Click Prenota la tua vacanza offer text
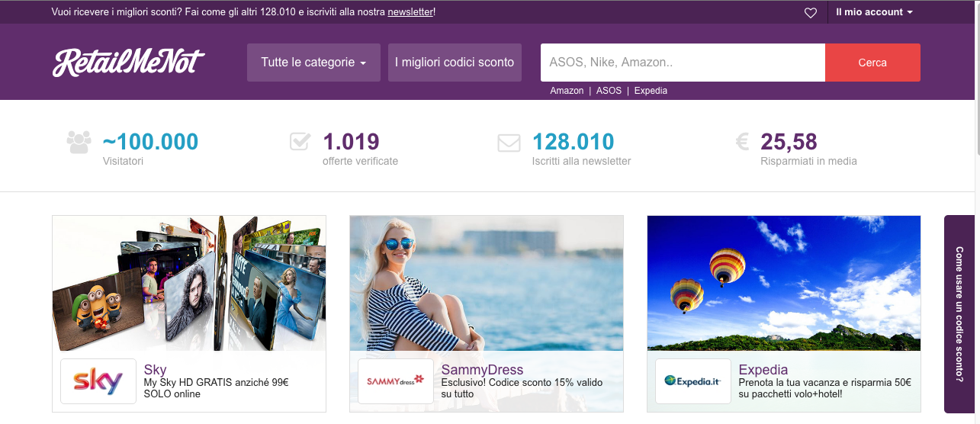Screen dimensions: 980x424 [824, 388]
